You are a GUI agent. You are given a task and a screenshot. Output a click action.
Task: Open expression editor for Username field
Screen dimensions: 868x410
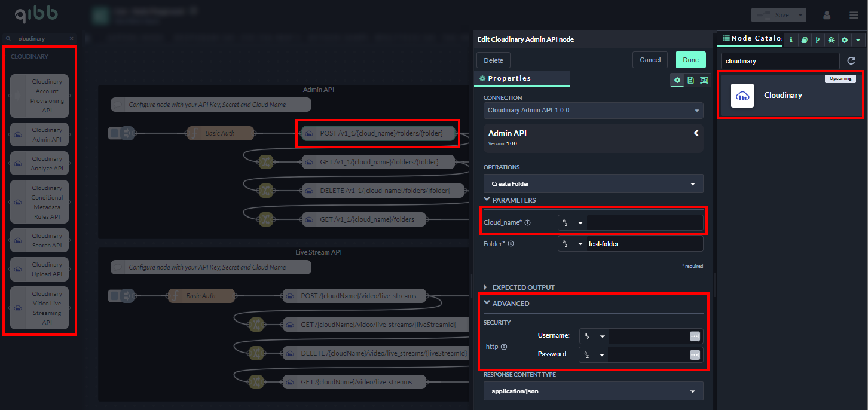tap(694, 336)
